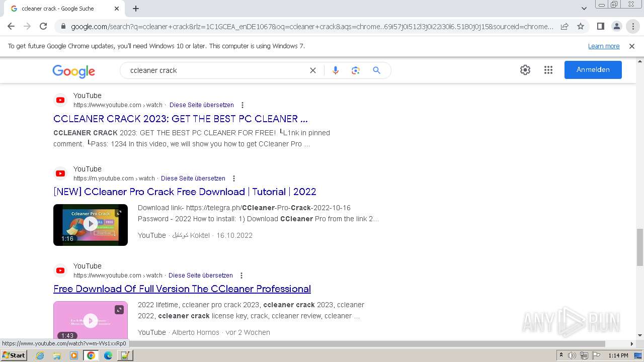The height and width of the screenshot is (362, 644).
Task: Open the volume tray icon
Action: (x=572, y=355)
